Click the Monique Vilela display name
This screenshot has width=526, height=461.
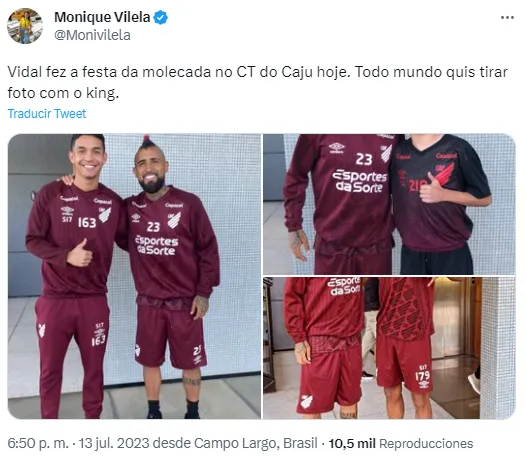102,17
